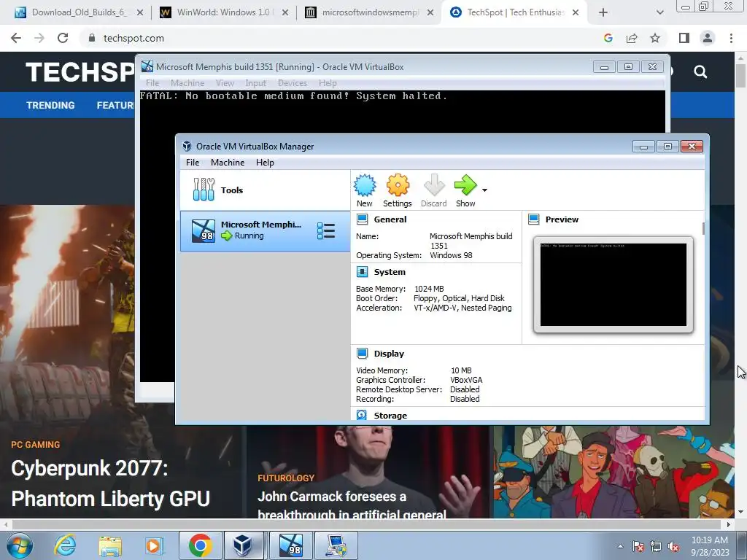Viewport: 747px width, 560px height.
Task: Open Machine menu in VirtualBox Manager
Action: pos(228,163)
